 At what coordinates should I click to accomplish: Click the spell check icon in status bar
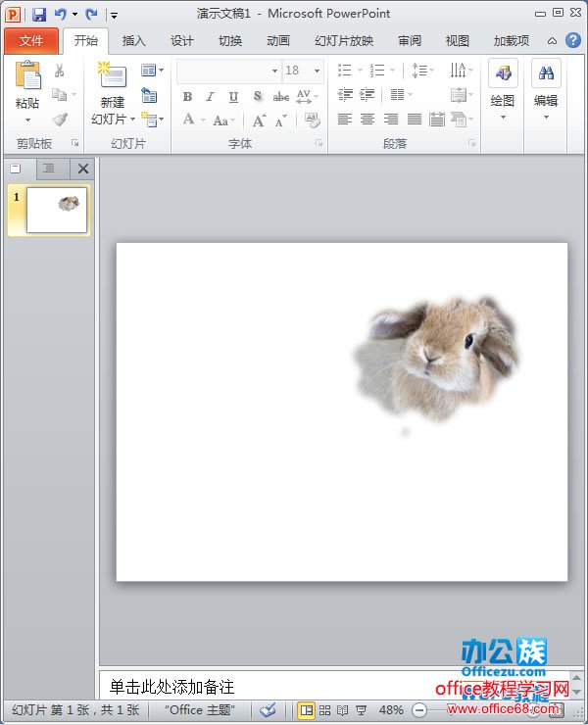268,710
